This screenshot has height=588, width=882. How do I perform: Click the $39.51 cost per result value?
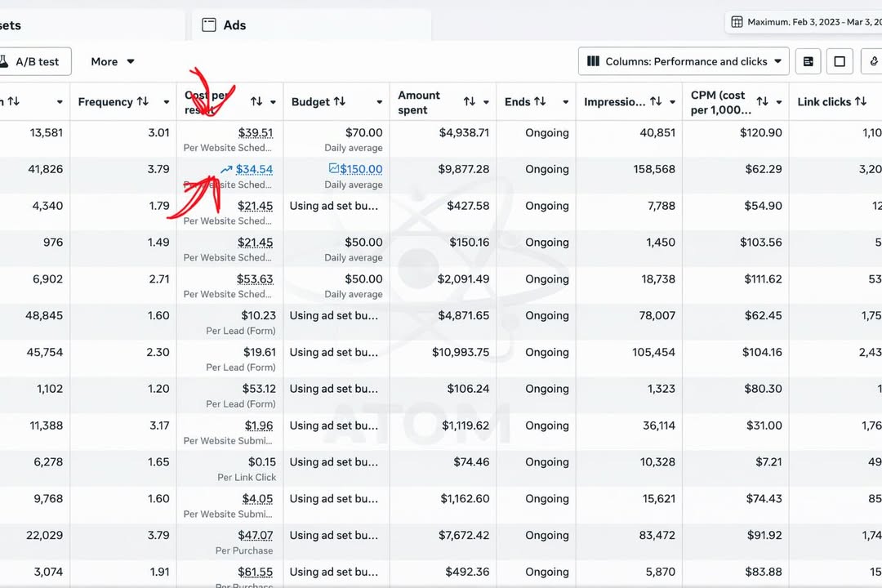coord(256,133)
